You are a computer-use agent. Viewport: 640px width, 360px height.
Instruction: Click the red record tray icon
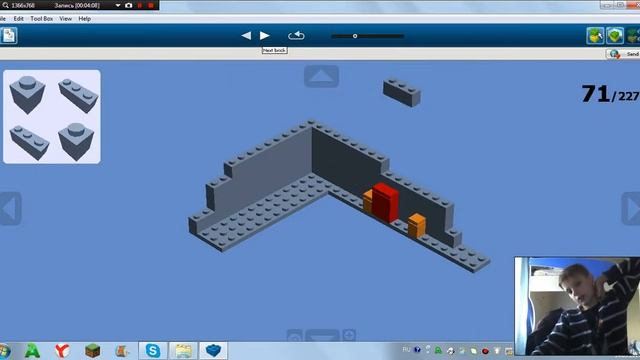point(485,351)
